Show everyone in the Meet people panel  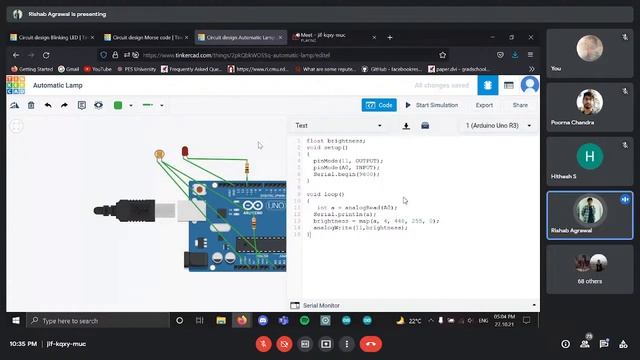click(x=584, y=344)
